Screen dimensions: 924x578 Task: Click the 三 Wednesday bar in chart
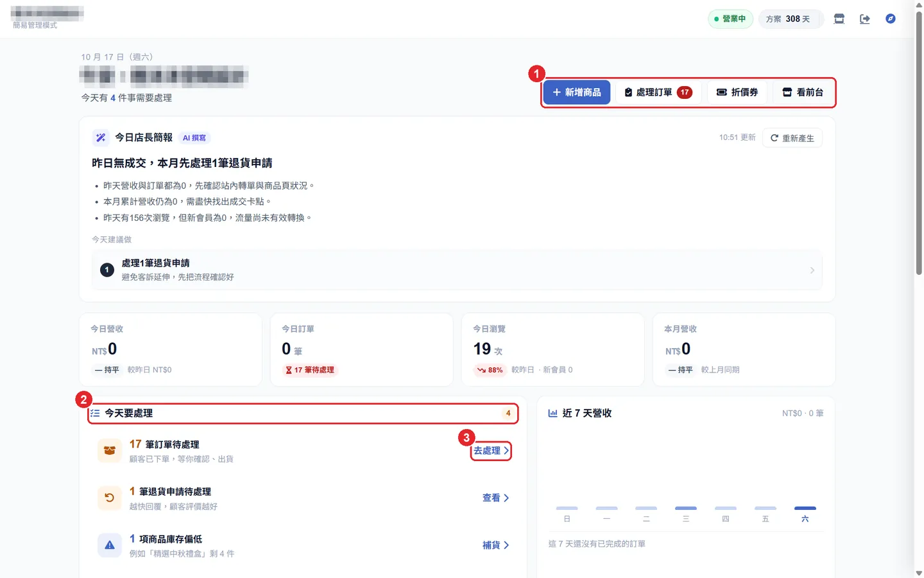(x=686, y=508)
